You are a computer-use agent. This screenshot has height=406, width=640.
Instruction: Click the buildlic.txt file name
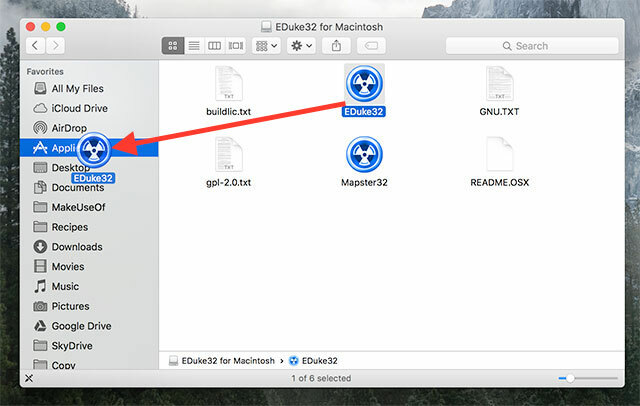(x=229, y=112)
